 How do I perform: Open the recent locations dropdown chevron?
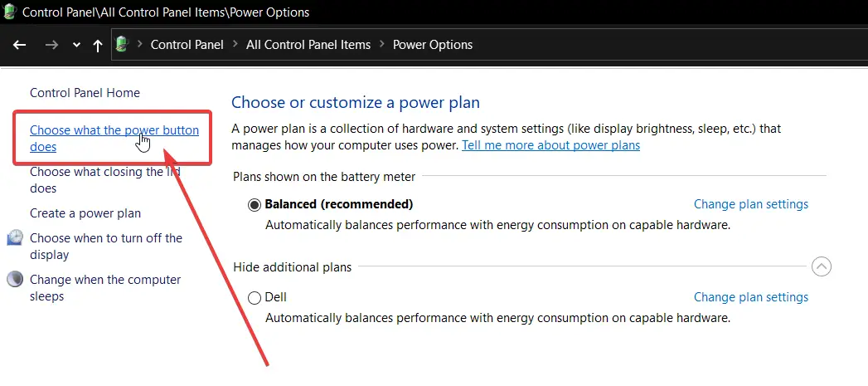coord(76,45)
